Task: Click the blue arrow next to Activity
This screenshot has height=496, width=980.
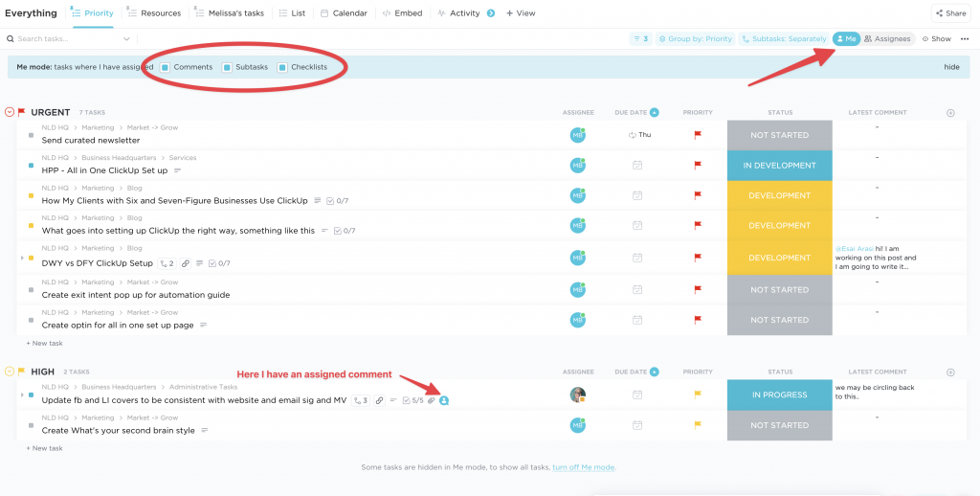Action: pos(491,13)
